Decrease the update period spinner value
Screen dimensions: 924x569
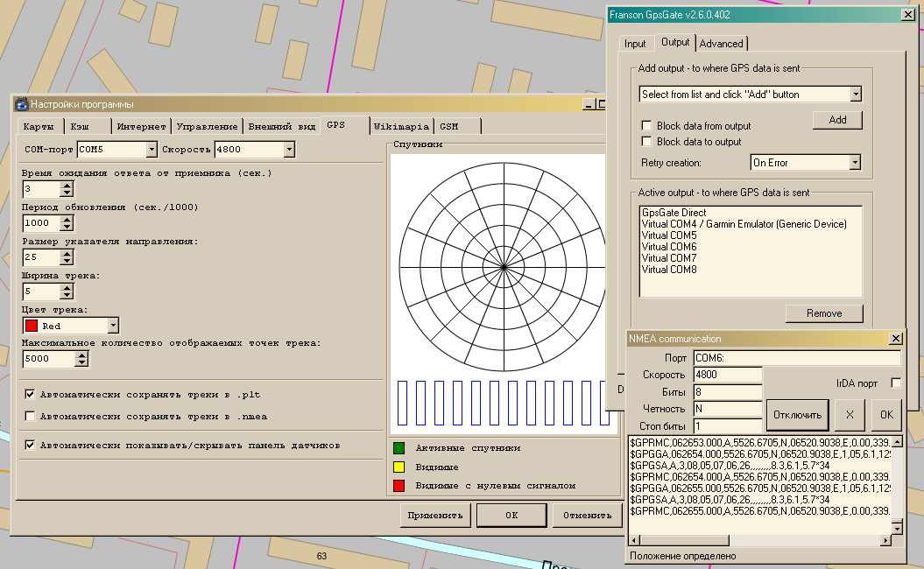(67, 228)
